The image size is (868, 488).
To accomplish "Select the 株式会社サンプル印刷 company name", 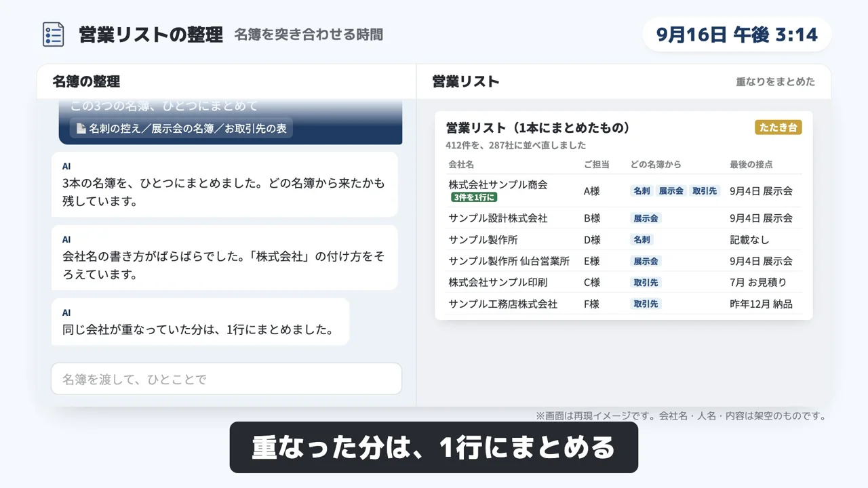I will point(498,282).
